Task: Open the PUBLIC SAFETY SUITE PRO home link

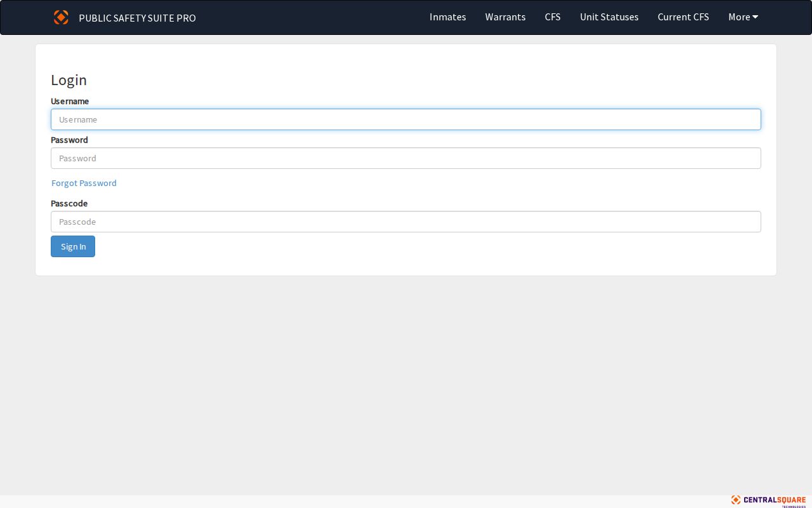Action: [137, 18]
